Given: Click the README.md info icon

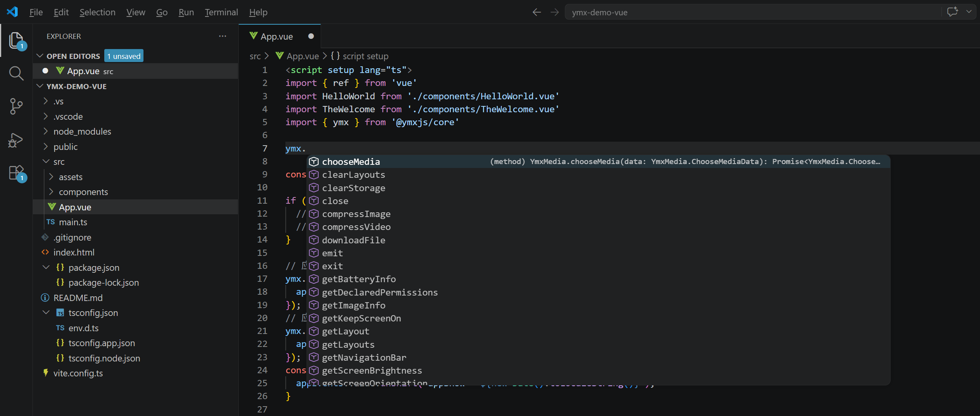Looking at the screenshot, I should 45,298.
